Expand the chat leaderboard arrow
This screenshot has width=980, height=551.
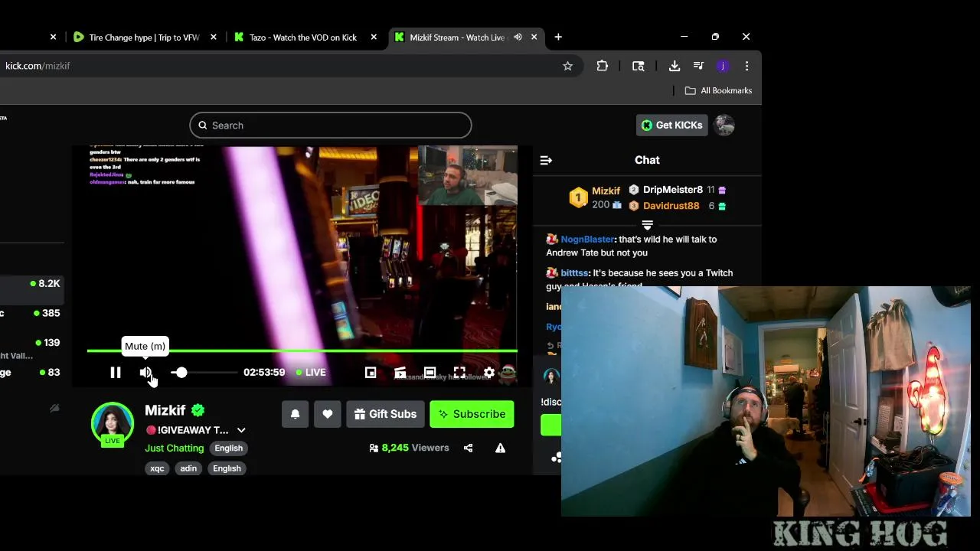pos(647,224)
